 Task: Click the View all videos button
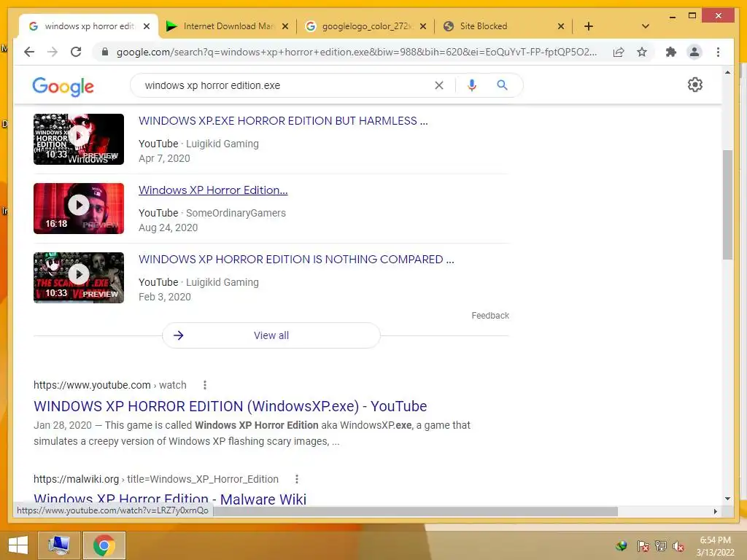(x=271, y=335)
